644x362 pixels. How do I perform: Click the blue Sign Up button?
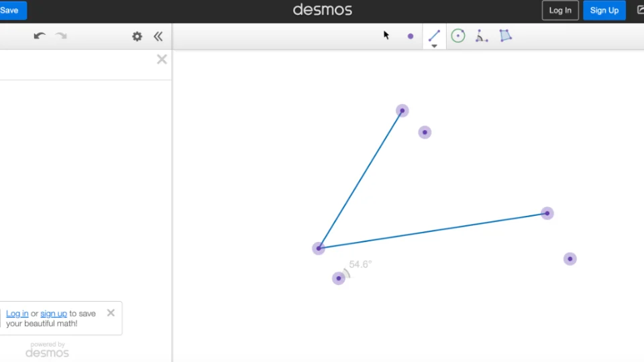[x=604, y=10]
